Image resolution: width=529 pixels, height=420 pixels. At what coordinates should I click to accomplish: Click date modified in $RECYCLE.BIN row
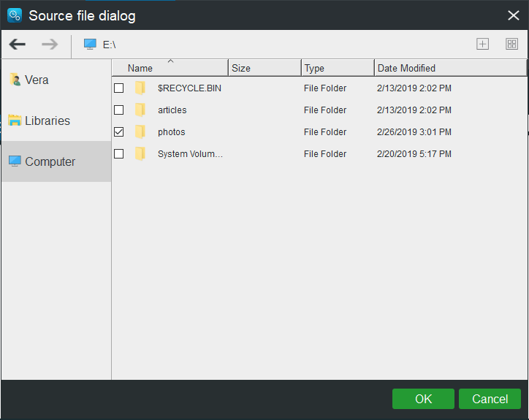click(414, 88)
